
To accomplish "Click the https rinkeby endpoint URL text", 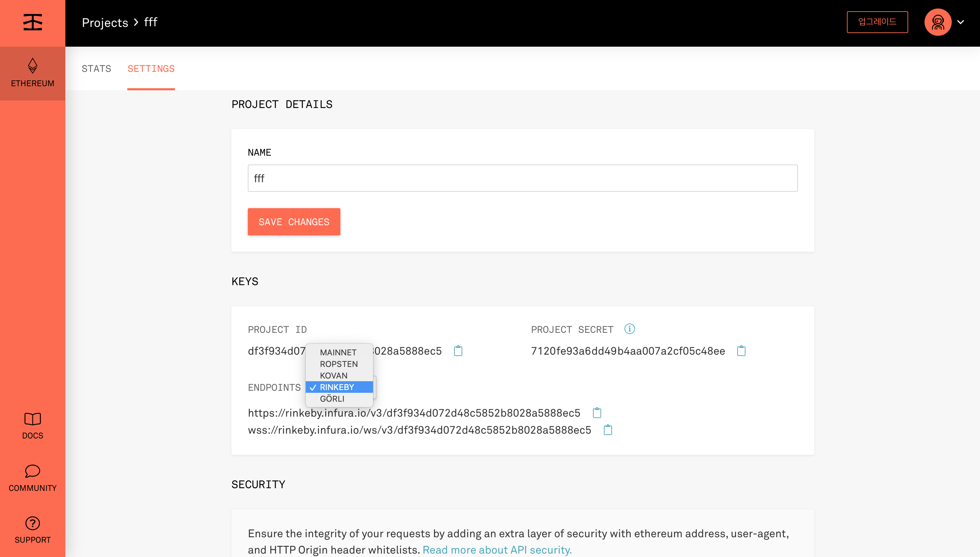I will (414, 413).
